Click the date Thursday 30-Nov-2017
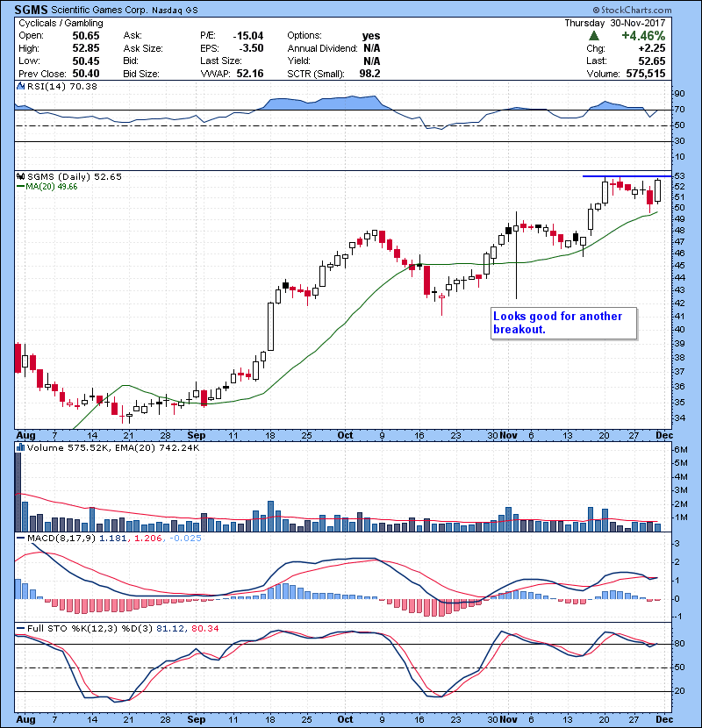The height and width of the screenshot is (728, 702). 614,23
